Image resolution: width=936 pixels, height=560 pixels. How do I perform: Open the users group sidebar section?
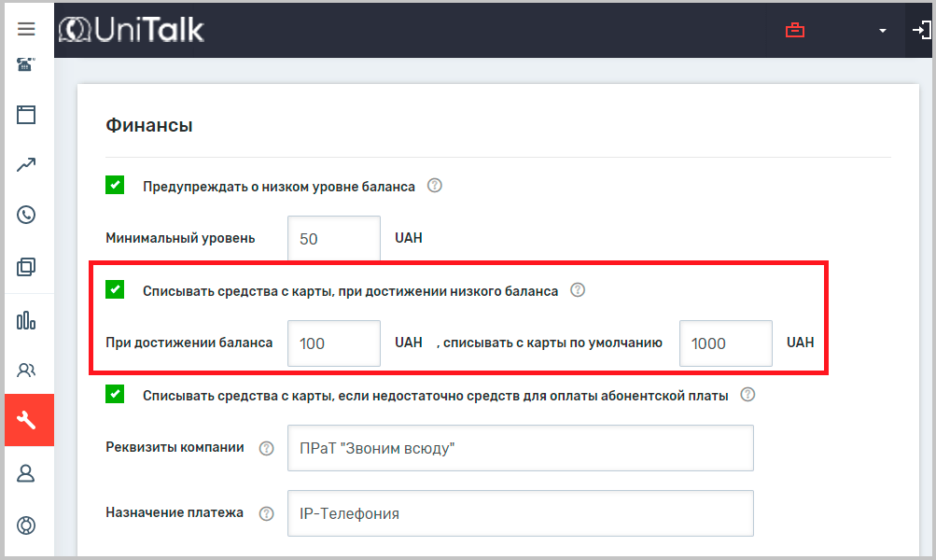click(x=26, y=370)
